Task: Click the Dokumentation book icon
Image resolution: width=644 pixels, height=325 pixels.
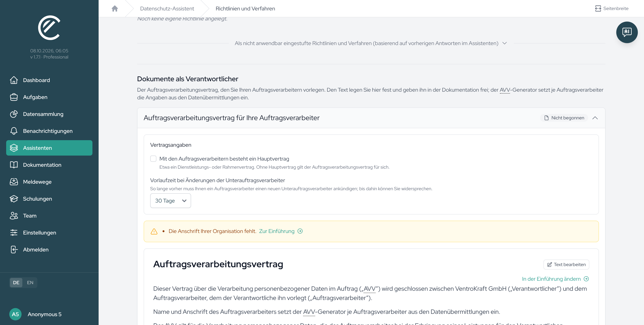Action: click(x=14, y=165)
